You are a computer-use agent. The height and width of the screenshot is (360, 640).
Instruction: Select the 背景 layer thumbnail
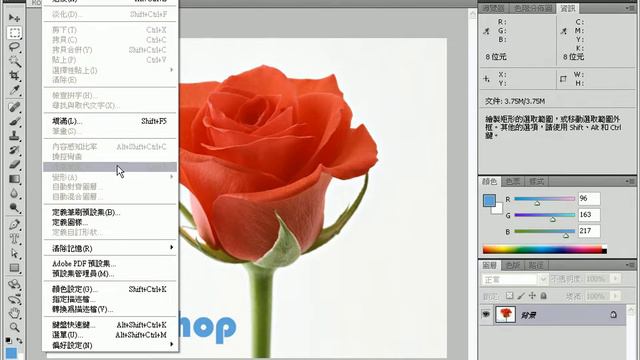[505, 314]
